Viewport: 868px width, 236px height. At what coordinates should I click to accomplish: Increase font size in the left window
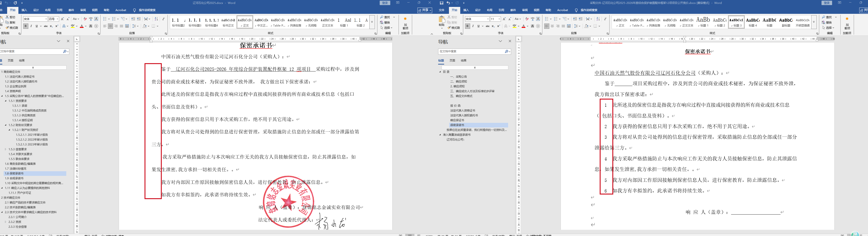coord(62,19)
